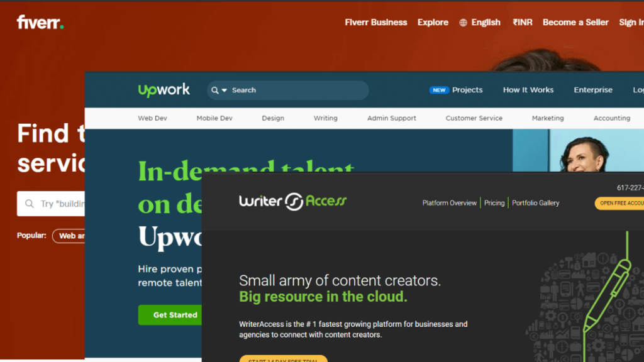This screenshot has width=644, height=362.
Task: Open Become a Seller on Fiverr
Action: pos(575,23)
